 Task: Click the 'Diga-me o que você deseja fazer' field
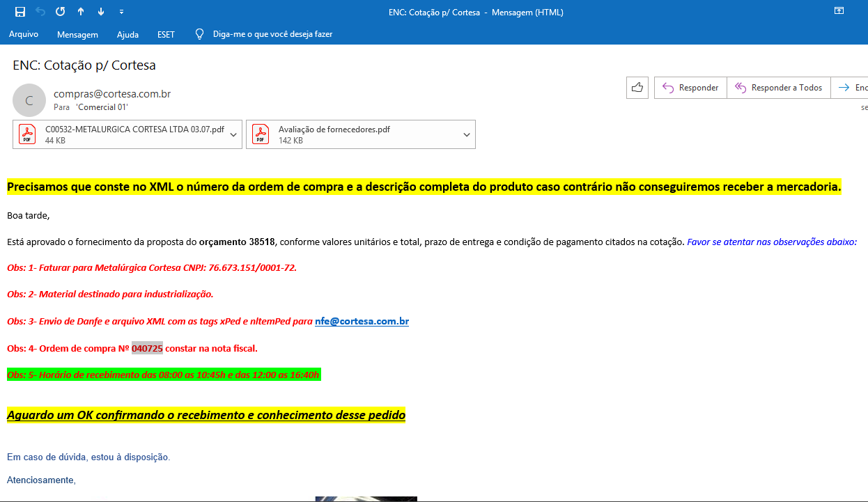pyautogui.click(x=272, y=34)
